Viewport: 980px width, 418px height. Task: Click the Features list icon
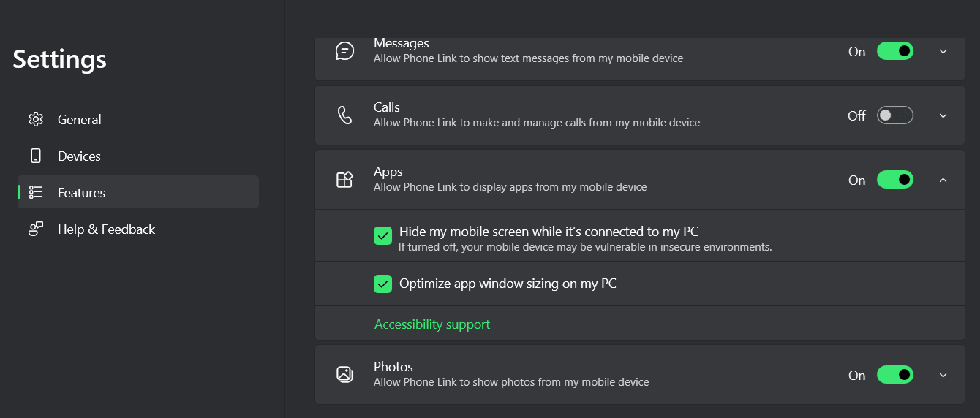tap(36, 192)
